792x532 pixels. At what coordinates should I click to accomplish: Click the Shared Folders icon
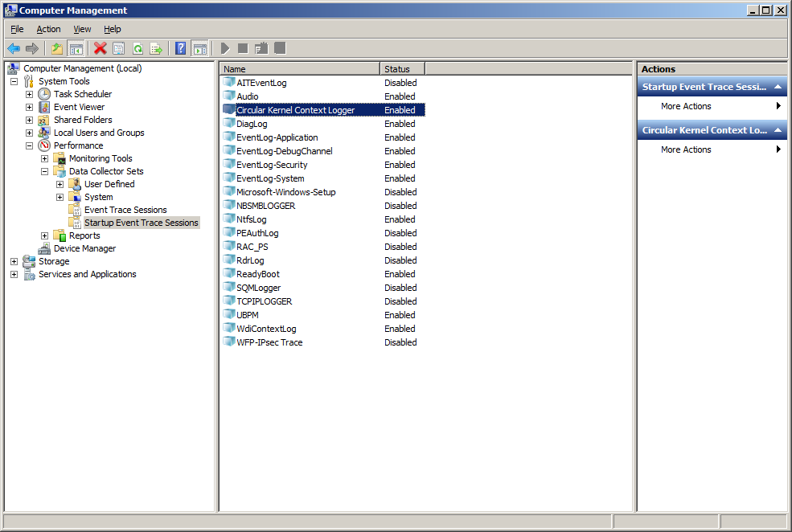44,120
